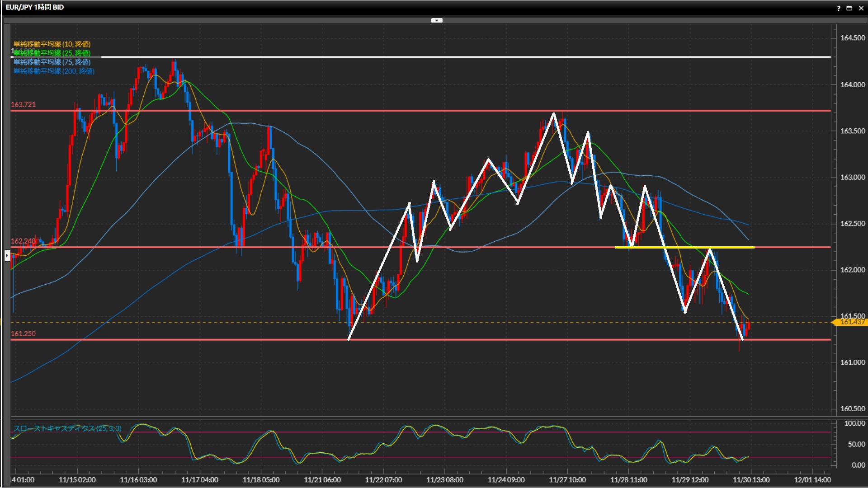This screenshot has width=868, height=488.
Task: Click the 単純移動平均線 (200, 終値) indicator label
Action: pyautogui.click(x=54, y=71)
